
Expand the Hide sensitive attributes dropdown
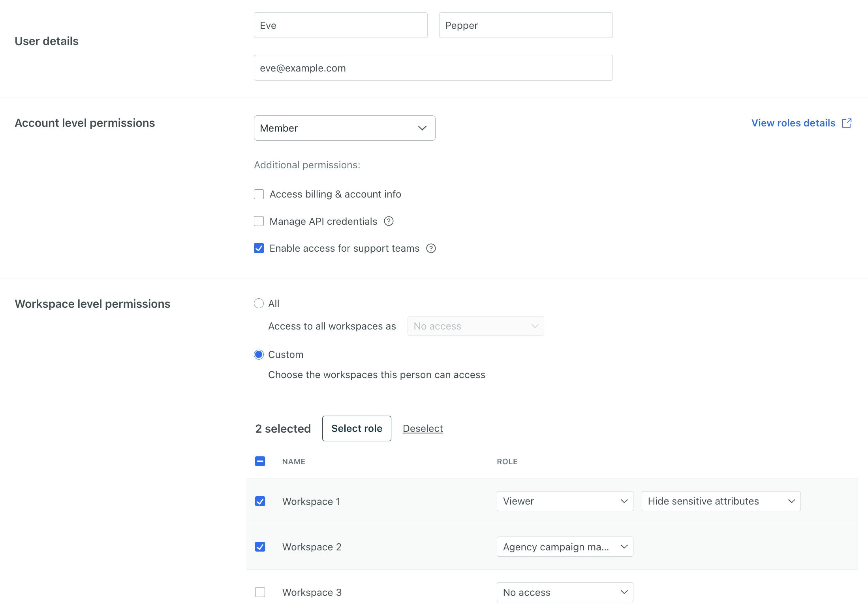[720, 501]
